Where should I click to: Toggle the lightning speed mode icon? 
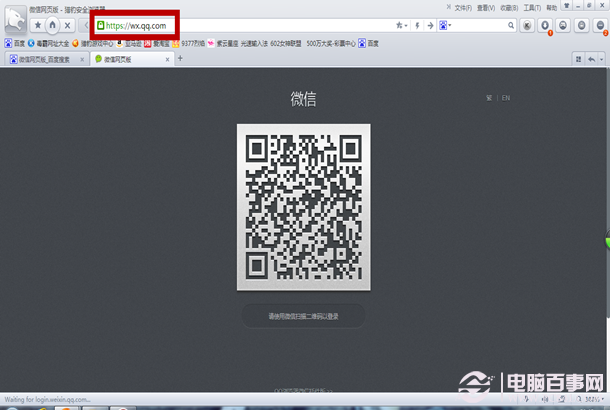pyautogui.click(x=417, y=26)
